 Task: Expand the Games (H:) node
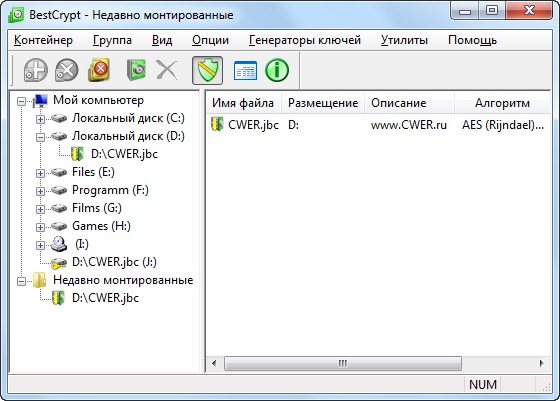(x=40, y=227)
